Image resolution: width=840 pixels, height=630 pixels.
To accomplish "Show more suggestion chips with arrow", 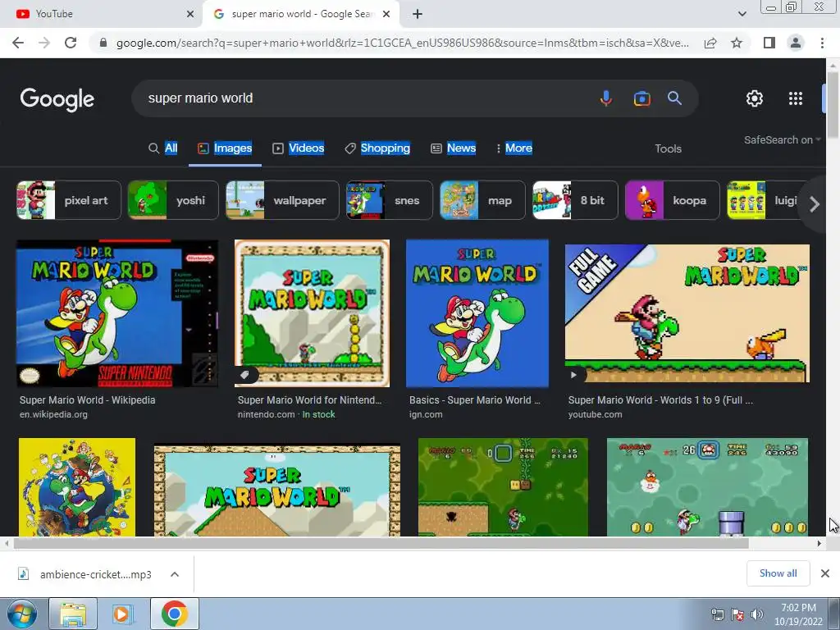I will click(815, 204).
